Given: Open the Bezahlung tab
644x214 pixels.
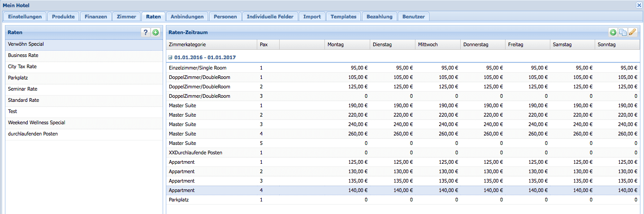Looking at the screenshot, I should 379,17.
